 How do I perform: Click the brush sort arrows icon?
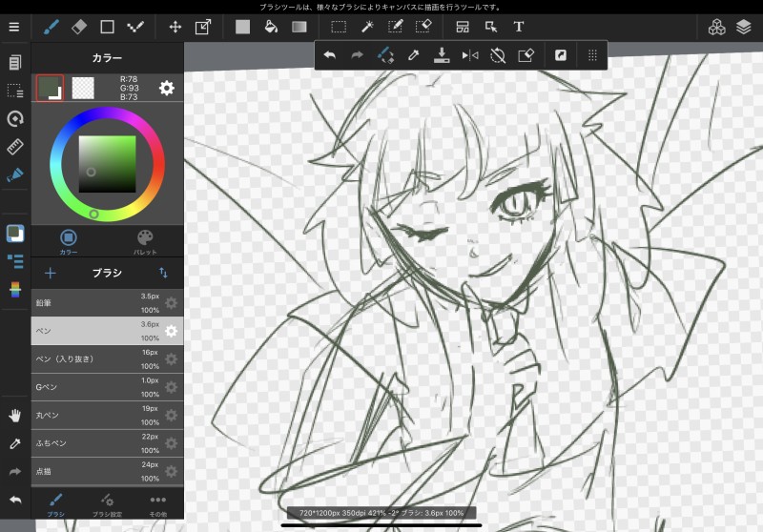pyautogui.click(x=163, y=273)
